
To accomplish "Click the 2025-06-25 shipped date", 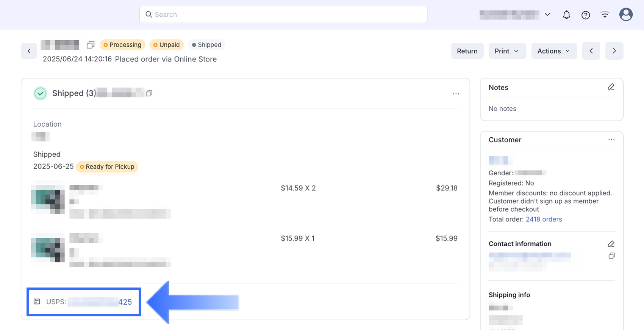I will [x=53, y=167].
